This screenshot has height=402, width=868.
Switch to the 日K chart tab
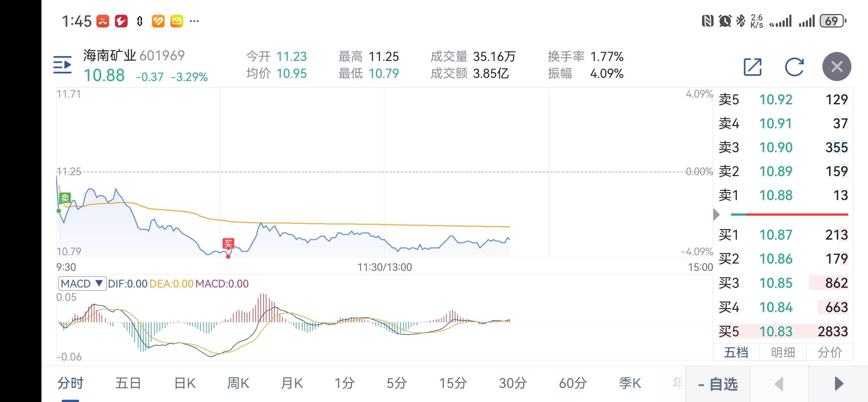(185, 383)
